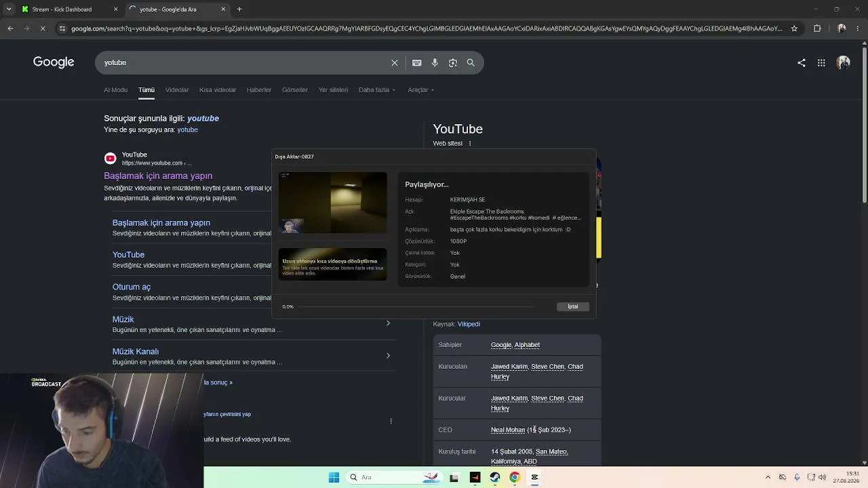Open the Neal Mohan CEO link

pos(508,430)
